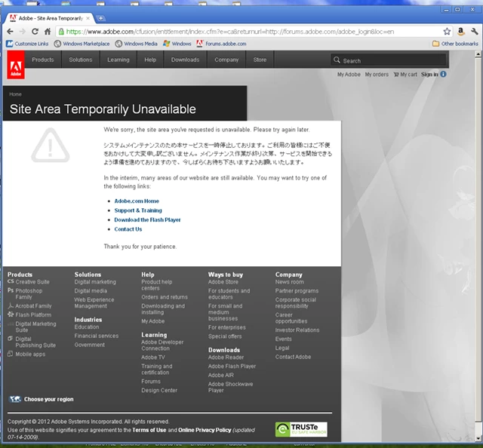Open Online Privacy Policy link

pos(205,430)
